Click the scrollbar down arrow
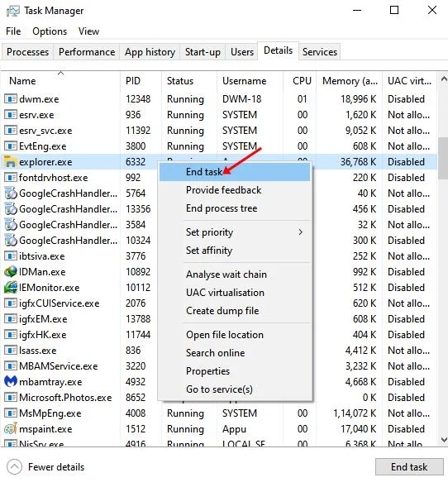This screenshot has width=448, height=487. (x=444, y=440)
